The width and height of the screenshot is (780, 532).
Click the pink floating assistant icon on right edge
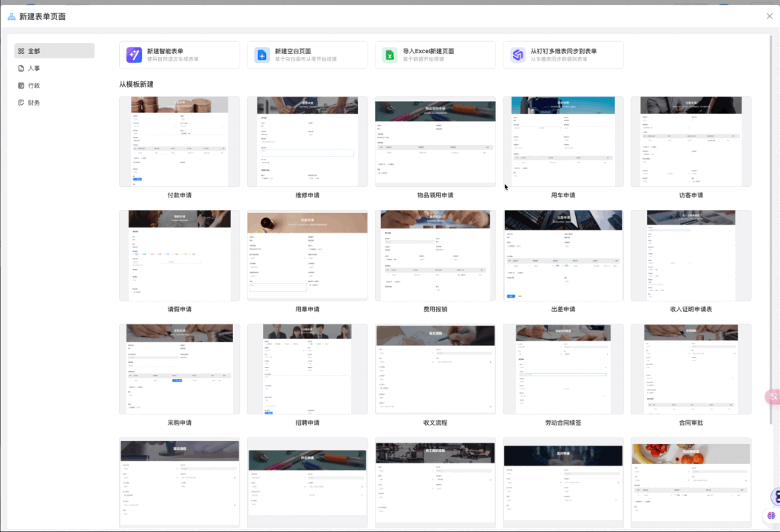773,397
